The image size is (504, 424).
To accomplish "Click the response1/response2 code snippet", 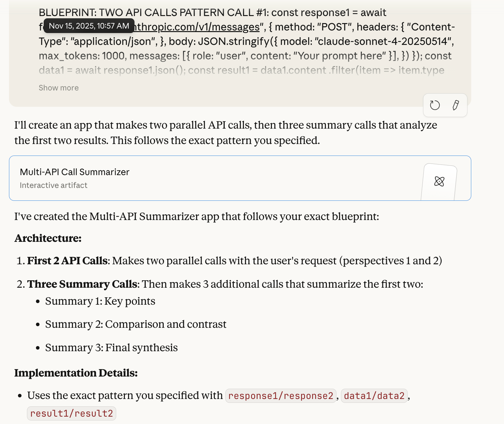I will pyautogui.click(x=281, y=396).
